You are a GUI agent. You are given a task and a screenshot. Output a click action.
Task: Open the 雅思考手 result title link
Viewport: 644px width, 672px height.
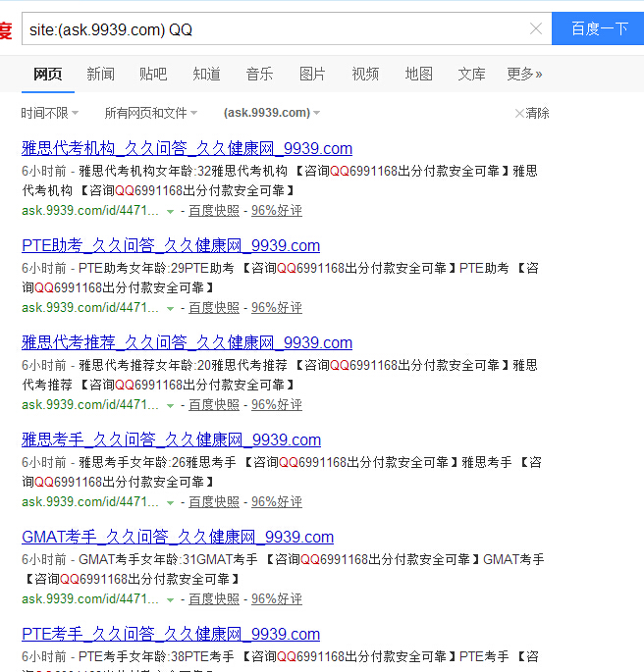[172, 439]
